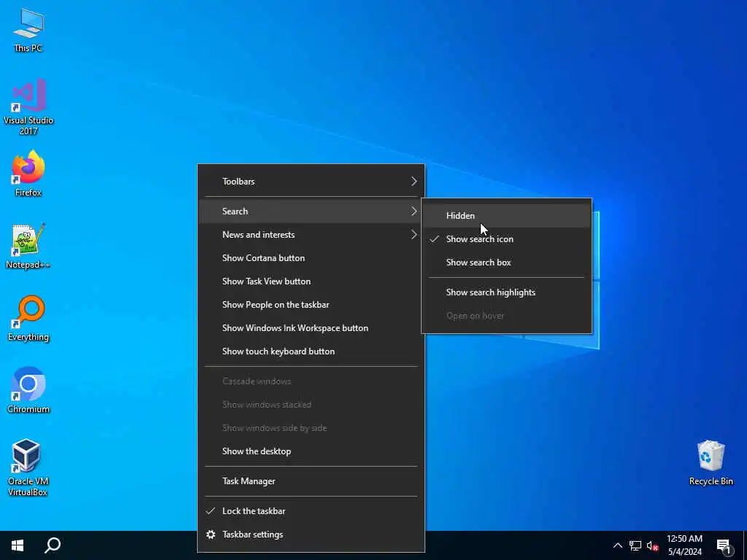This screenshot has height=560, width=747.
Task: Expand the News and interests submenu
Action: pos(311,235)
